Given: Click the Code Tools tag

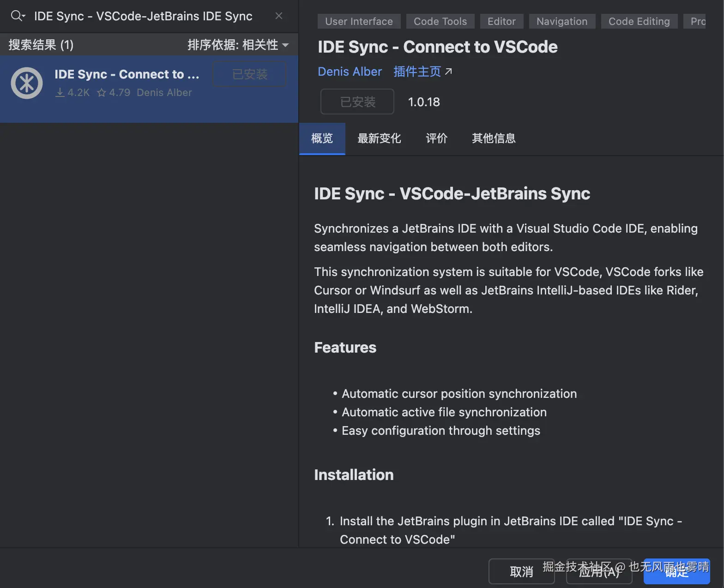Looking at the screenshot, I should (x=440, y=21).
